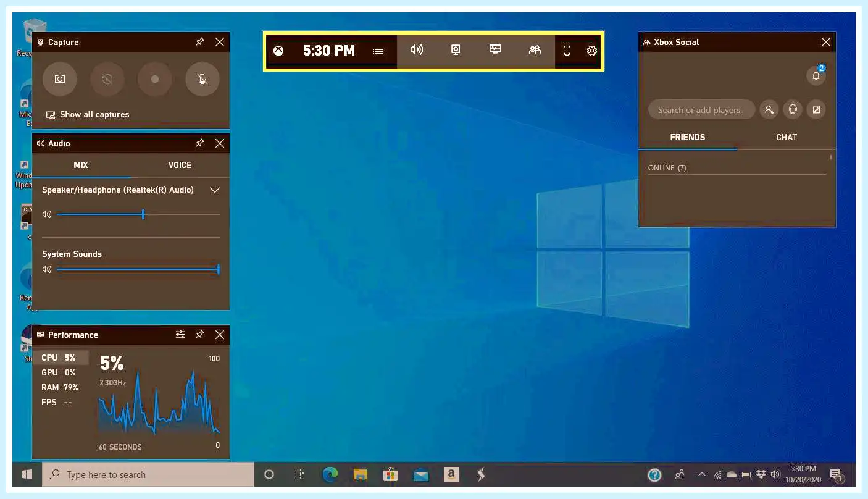The height and width of the screenshot is (499, 868).
Task: Record the last 30 seconds
Action: 107,79
